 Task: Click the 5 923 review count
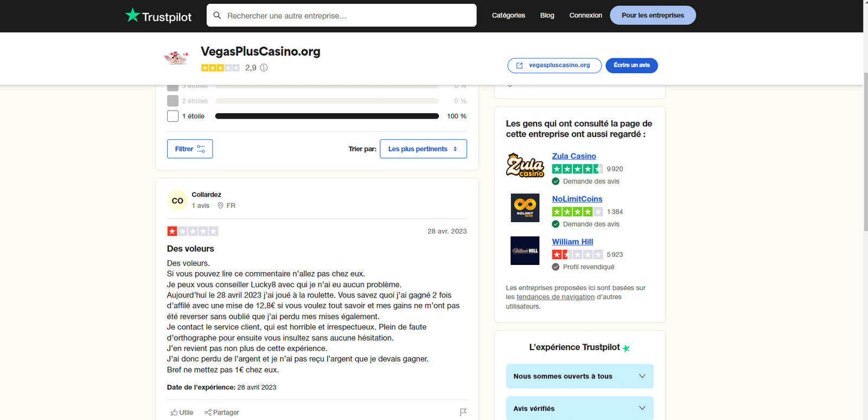pos(615,255)
